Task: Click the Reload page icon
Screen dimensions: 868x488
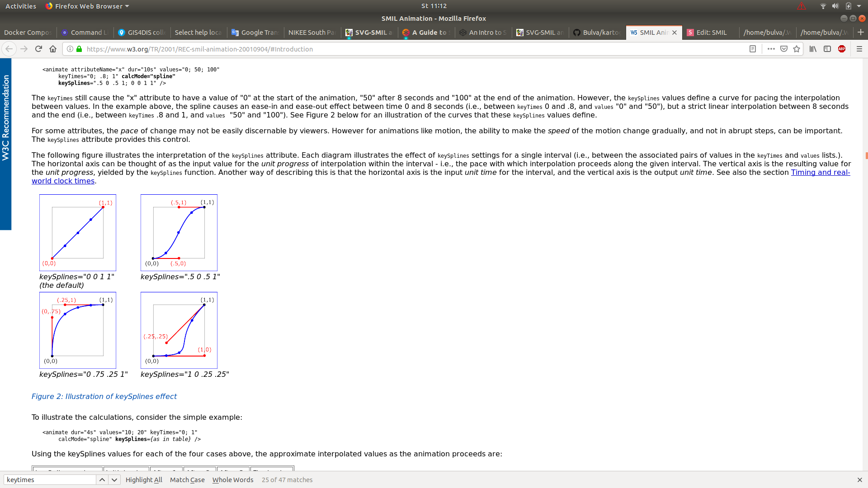Action: coord(38,49)
